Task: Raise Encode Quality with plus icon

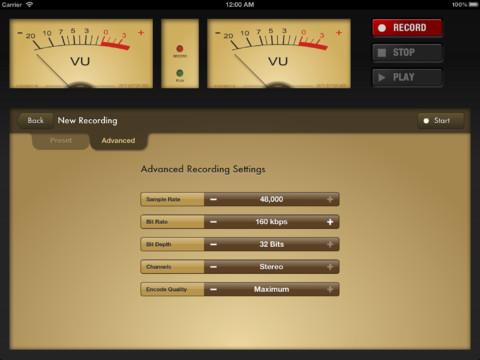Action: pyautogui.click(x=330, y=289)
